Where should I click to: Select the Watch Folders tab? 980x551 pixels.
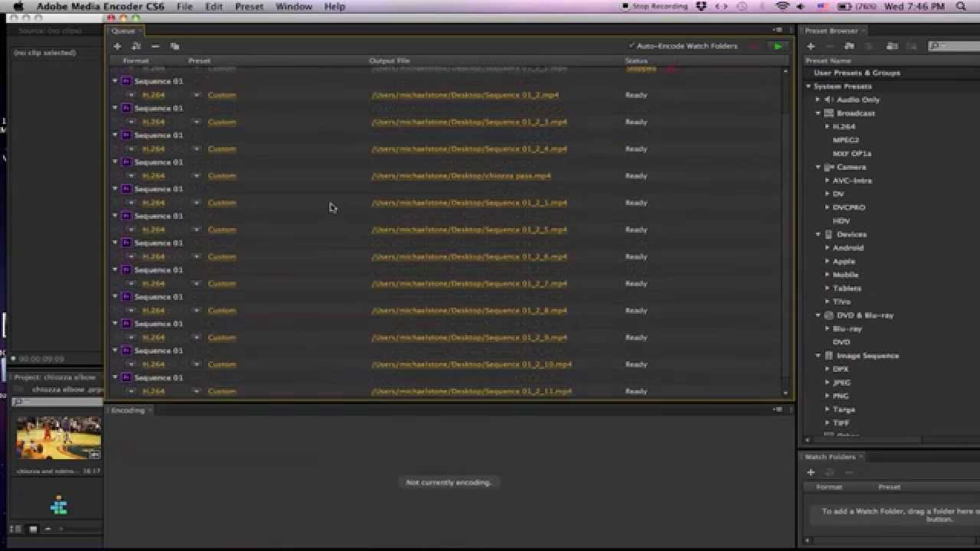(x=830, y=457)
